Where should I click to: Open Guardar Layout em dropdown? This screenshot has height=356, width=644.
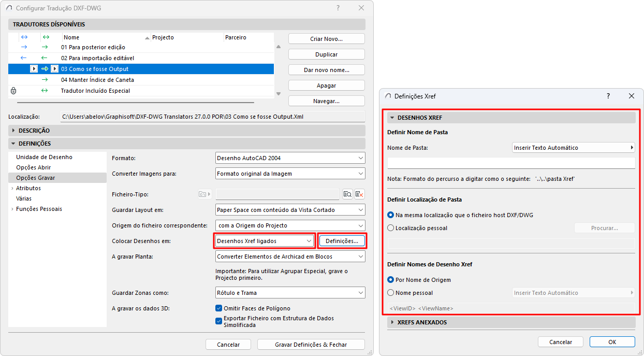290,210
